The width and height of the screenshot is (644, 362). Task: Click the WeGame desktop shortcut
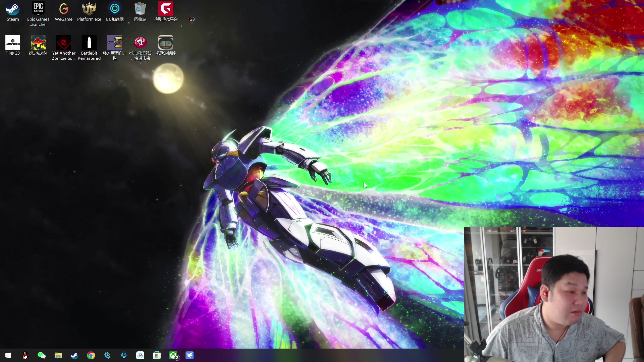(64, 12)
